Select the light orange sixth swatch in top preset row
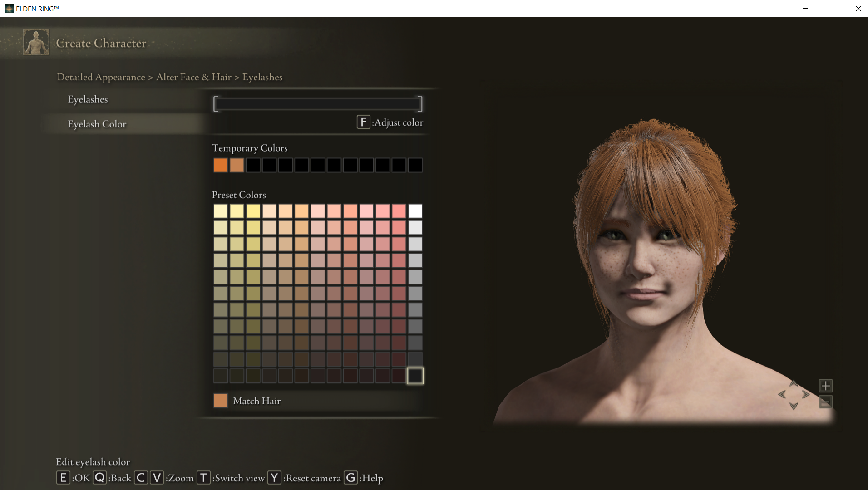 (301, 211)
